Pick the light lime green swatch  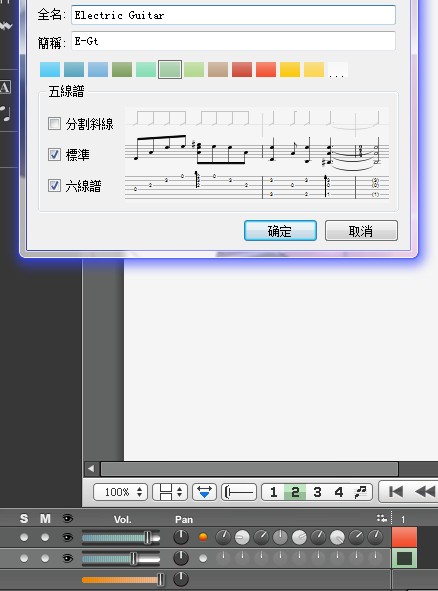[x=194, y=70]
